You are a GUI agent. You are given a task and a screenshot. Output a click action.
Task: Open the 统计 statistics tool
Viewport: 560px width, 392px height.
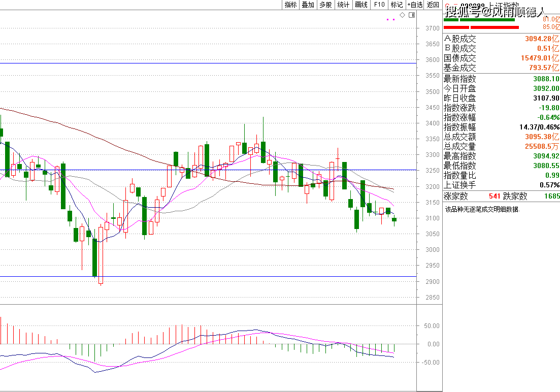343,5
